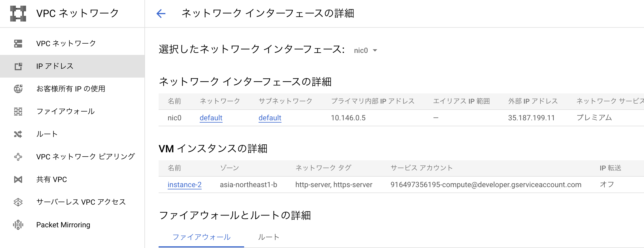Screen dimensions: 644x248
Task: Select the ファイアウォール tab
Action: coord(202,237)
